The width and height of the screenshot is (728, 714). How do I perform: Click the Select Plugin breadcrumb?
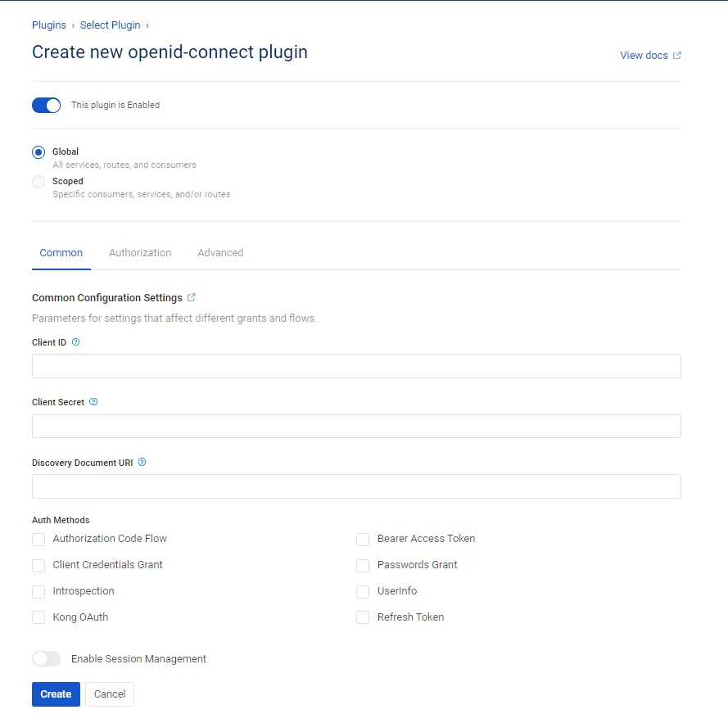point(110,25)
